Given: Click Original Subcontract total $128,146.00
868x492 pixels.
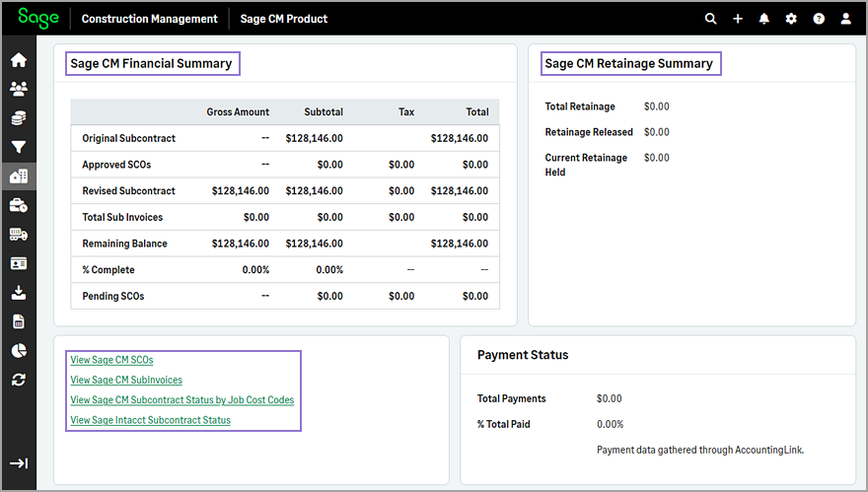Looking at the screenshot, I should coord(460,138).
